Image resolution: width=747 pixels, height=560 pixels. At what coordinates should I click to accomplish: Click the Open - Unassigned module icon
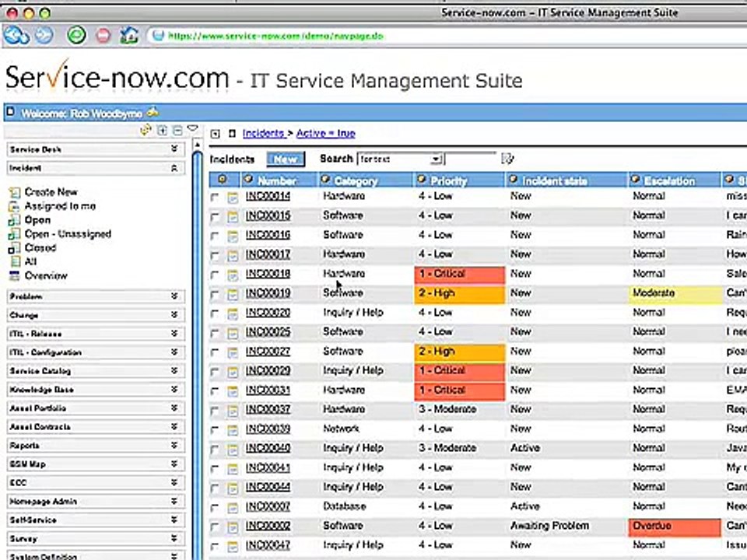(x=14, y=234)
